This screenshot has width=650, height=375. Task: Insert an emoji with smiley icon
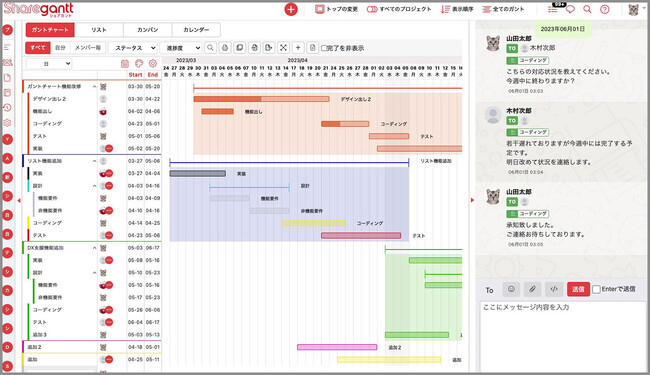tap(511, 289)
